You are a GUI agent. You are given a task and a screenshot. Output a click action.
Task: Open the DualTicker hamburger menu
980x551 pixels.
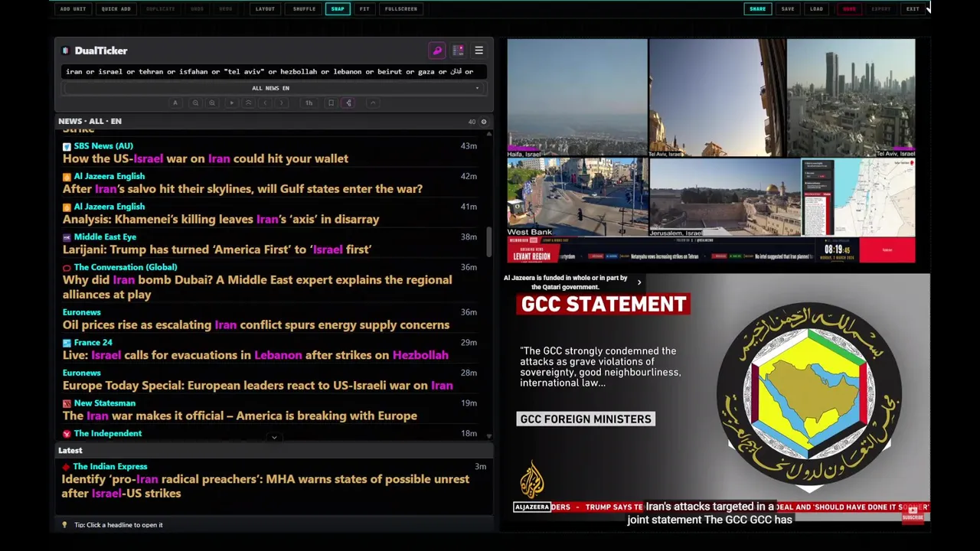[479, 51]
